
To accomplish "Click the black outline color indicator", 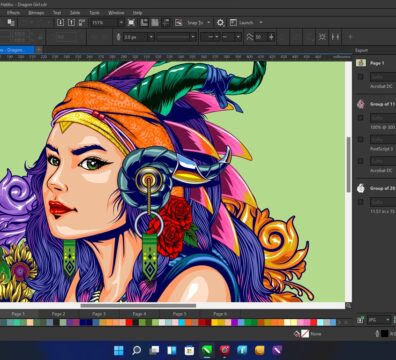I will point(384,333).
